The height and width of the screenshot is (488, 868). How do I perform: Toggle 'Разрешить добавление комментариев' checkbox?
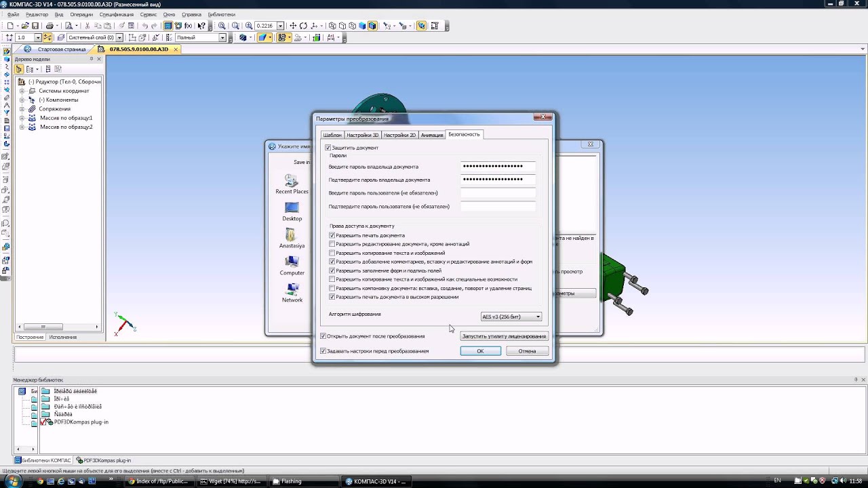[x=332, y=262]
